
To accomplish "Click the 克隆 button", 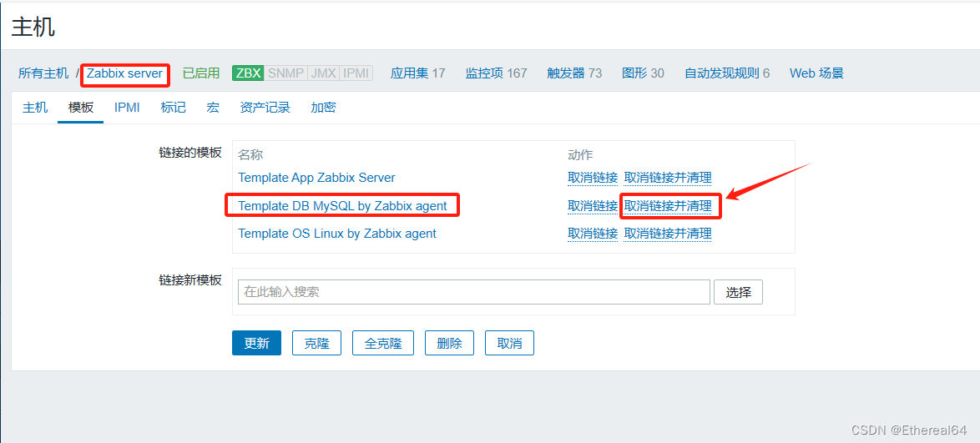I will (x=317, y=343).
